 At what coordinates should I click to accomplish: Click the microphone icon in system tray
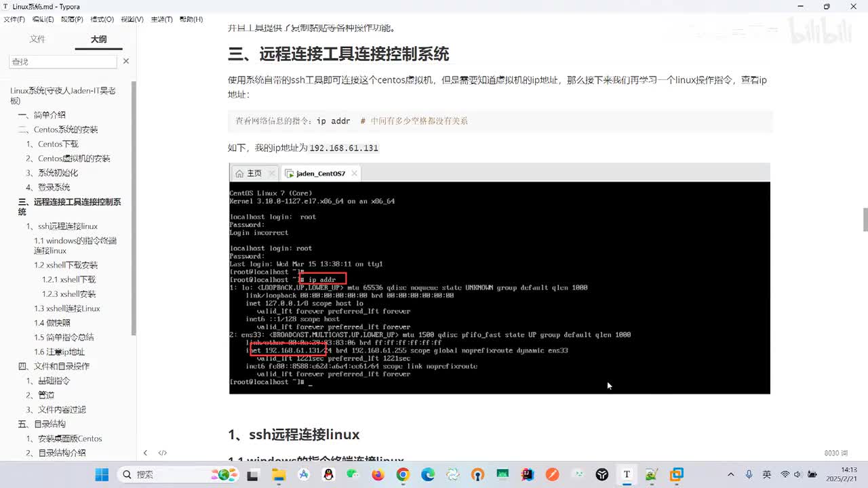click(749, 474)
